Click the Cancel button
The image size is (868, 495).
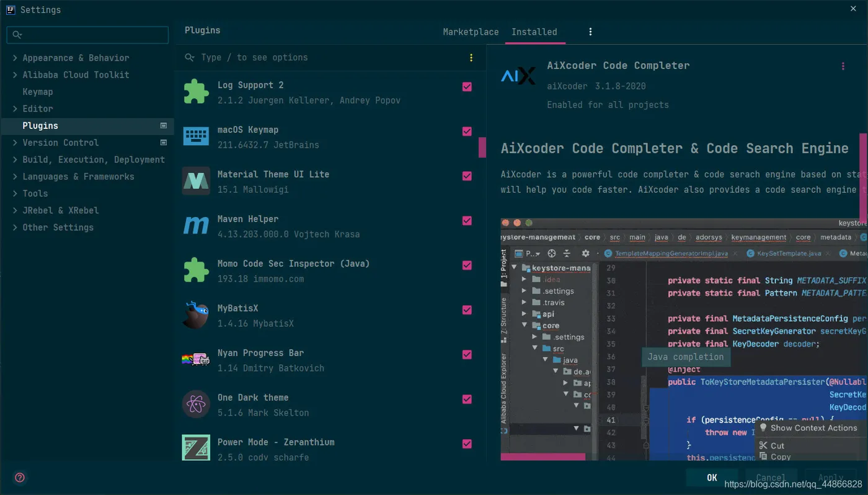[771, 478]
